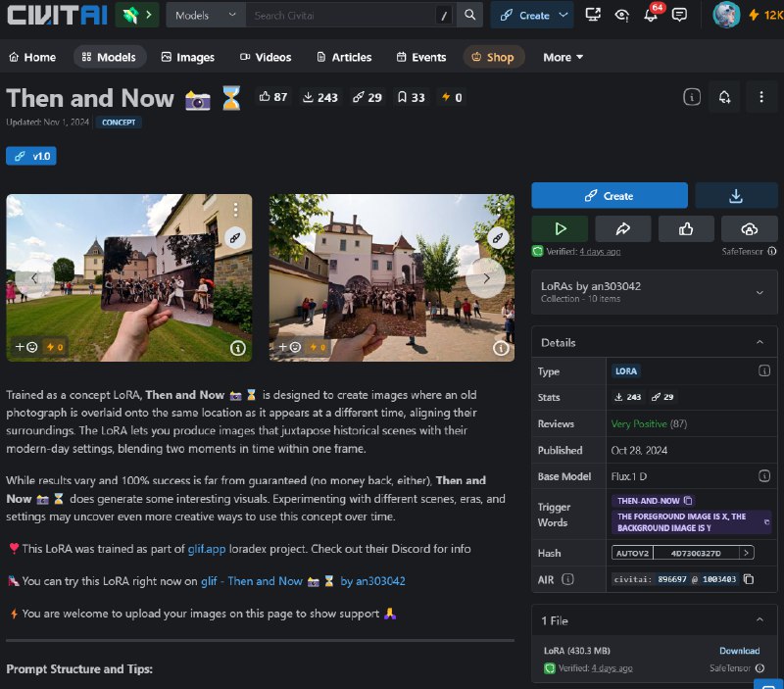Open glif Then and Now link
Screen dimensions: 784x689
[303, 581]
